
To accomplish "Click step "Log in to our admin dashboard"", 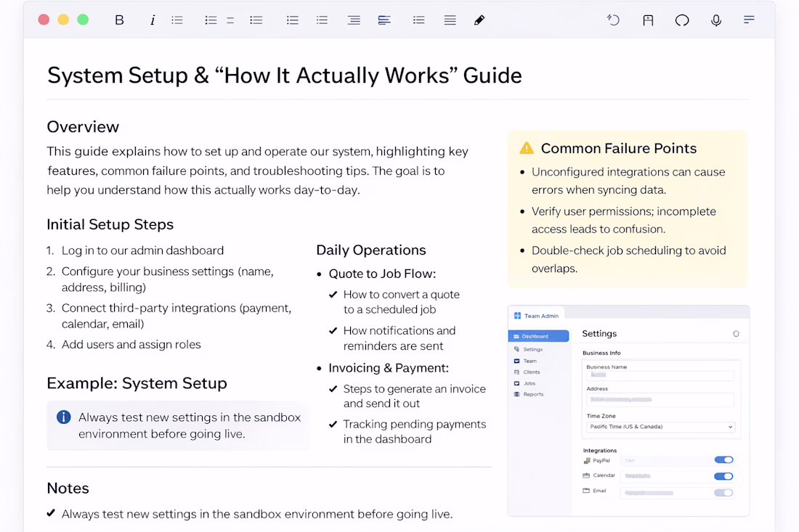I will coord(142,250).
